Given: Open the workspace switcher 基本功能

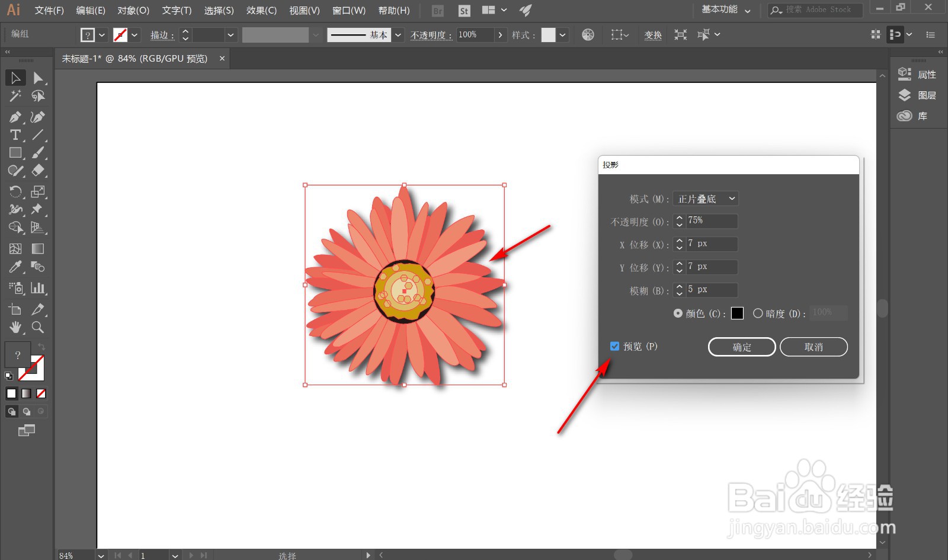Looking at the screenshot, I should [x=726, y=10].
